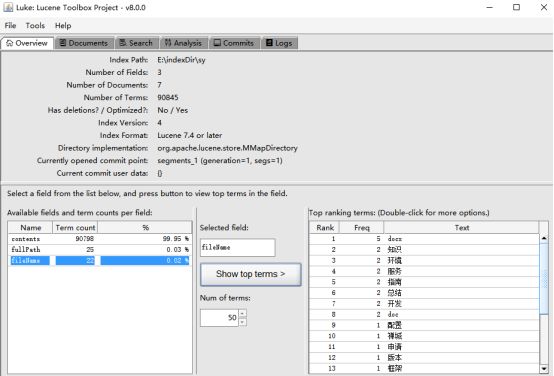This screenshot has height=376, width=554.
Task: Click the Lucene 7.4 or later value
Action: tap(190, 135)
